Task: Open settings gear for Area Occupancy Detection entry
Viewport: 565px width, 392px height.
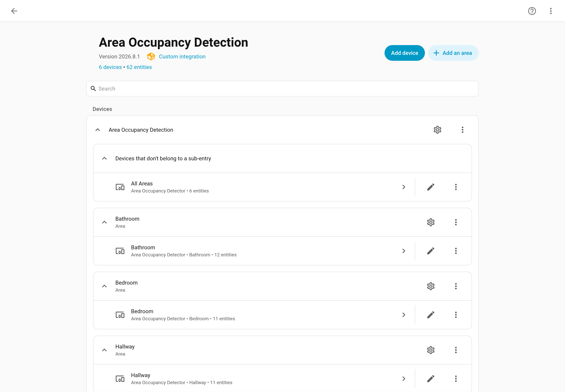Action: click(x=437, y=130)
